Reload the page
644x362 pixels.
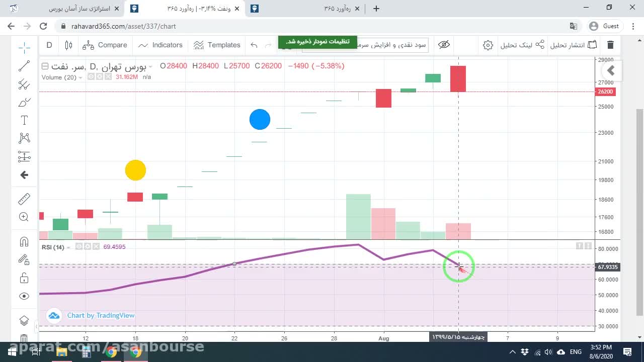tap(43, 26)
